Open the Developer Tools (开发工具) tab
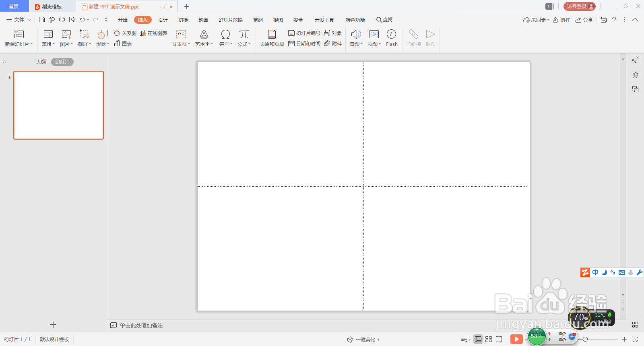The image size is (644, 346). 324,20
